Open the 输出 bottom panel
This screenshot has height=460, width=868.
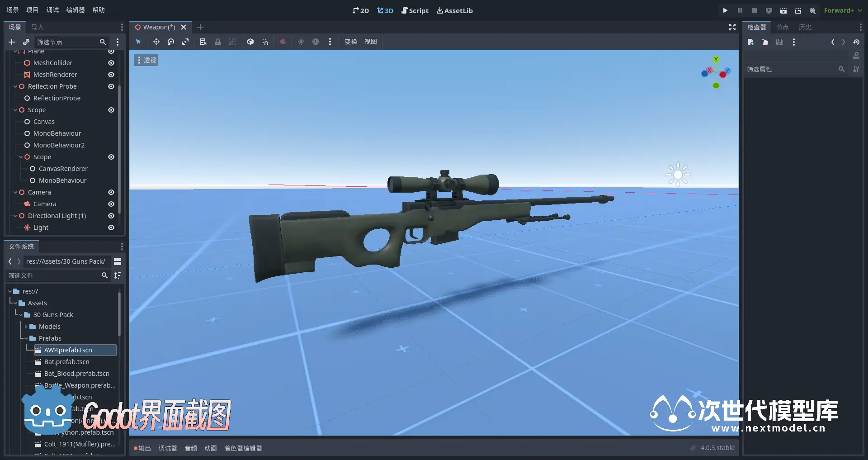[x=142, y=448]
